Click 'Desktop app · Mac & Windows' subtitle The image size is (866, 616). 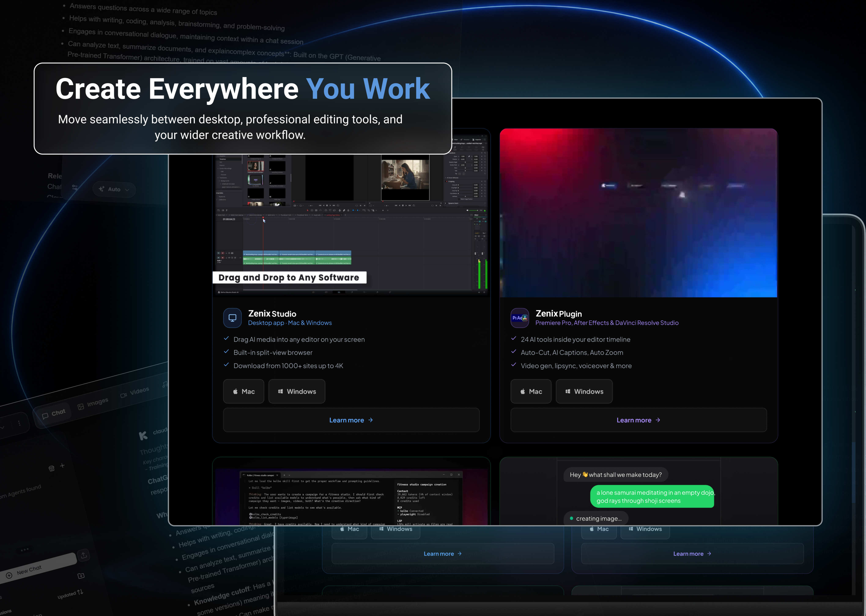point(290,323)
